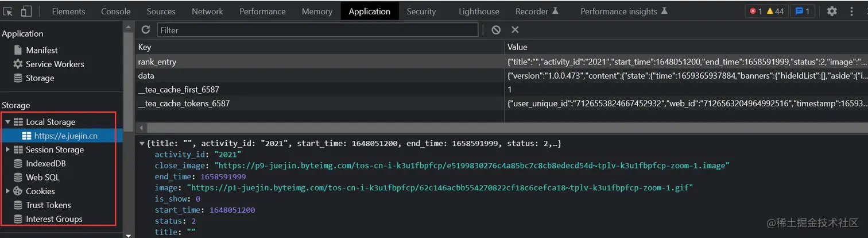Click the user_unique_id value cell

click(686, 103)
